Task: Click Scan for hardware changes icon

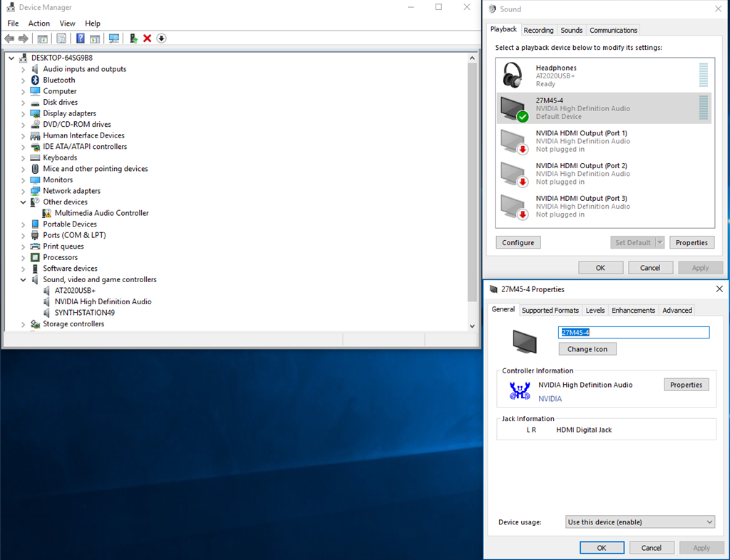Action: pyautogui.click(x=113, y=38)
